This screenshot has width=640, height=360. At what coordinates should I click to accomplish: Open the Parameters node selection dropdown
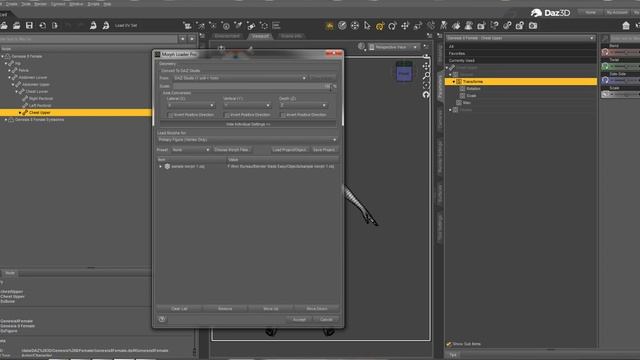click(x=520, y=38)
